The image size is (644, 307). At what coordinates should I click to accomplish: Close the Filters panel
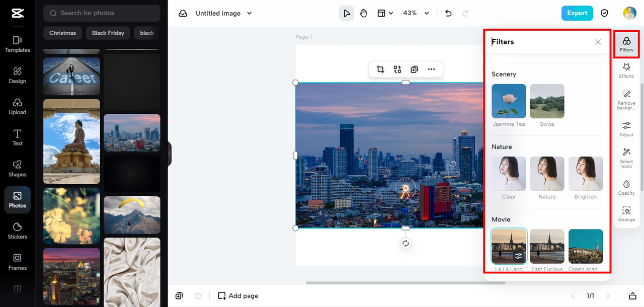point(598,42)
